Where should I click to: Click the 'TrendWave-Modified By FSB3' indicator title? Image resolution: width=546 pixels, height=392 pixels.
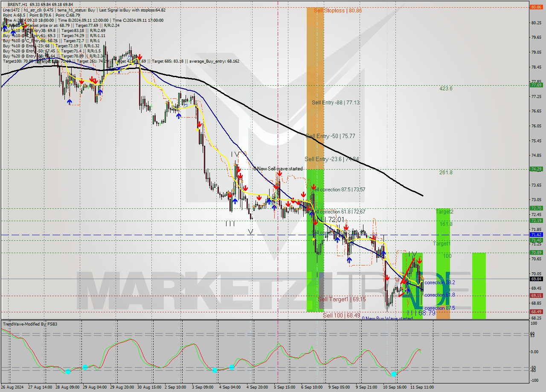30,324
